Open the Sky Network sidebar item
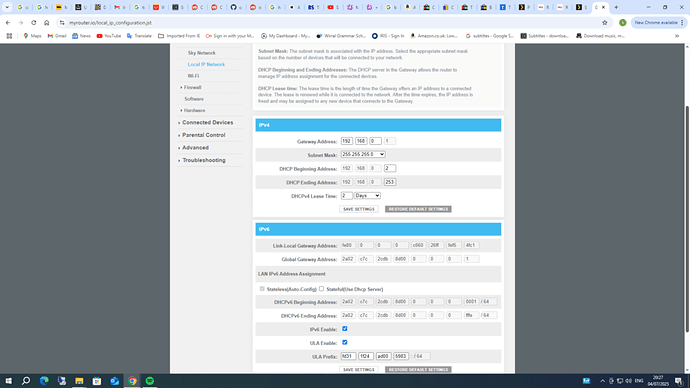The height and width of the screenshot is (388, 690). point(202,53)
